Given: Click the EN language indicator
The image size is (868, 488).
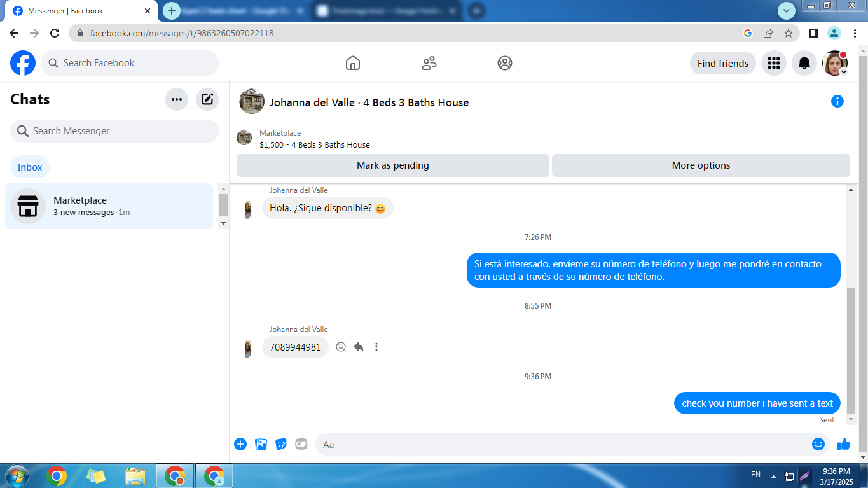Looking at the screenshot, I should point(755,475).
